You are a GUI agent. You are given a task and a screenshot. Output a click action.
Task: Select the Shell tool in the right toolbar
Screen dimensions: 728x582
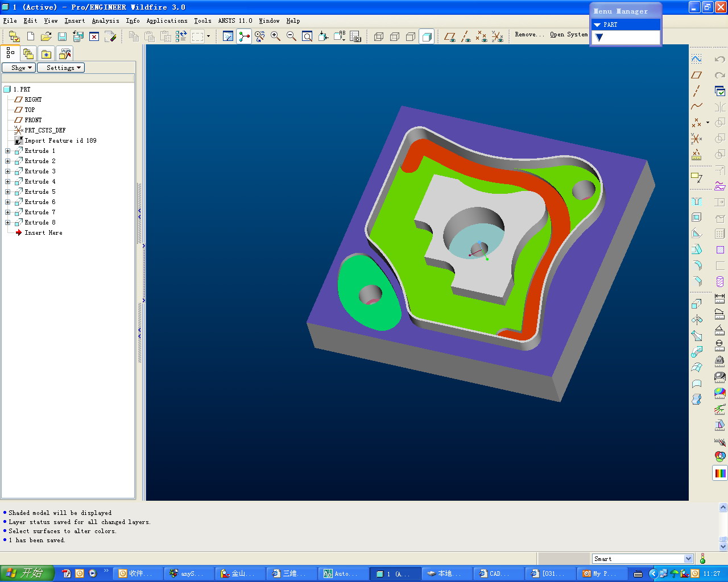pyautogui.click(x=697, y=218)
